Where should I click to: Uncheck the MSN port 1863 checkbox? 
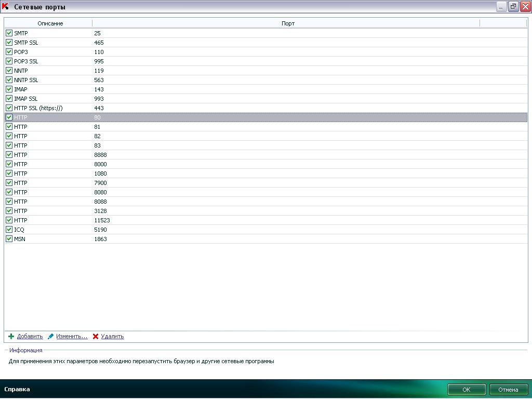pyautogui.click(x=9, y=239)
